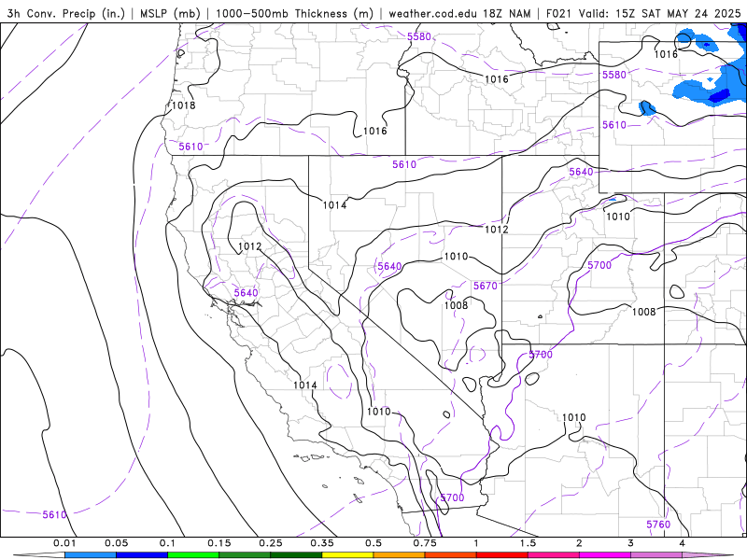Viewport: 747px width, 560px height.
Task: Click the '0.25' legend scale value
Action: [x=271, y=543]
